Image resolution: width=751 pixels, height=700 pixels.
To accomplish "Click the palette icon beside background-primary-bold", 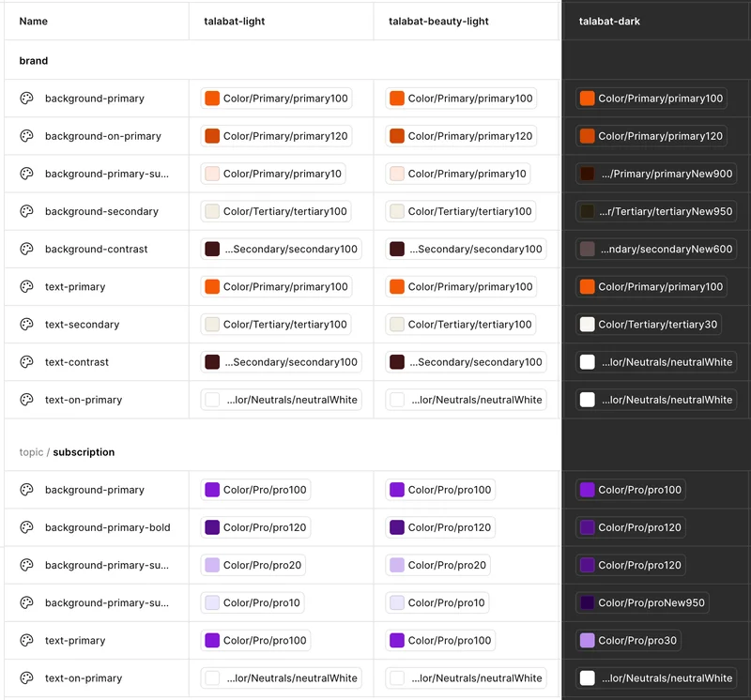I will point(26,527).
